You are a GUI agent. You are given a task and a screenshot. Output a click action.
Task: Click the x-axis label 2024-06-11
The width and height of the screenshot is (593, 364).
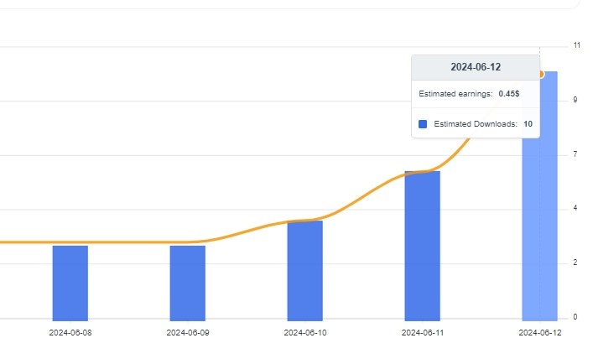point(423,333)
